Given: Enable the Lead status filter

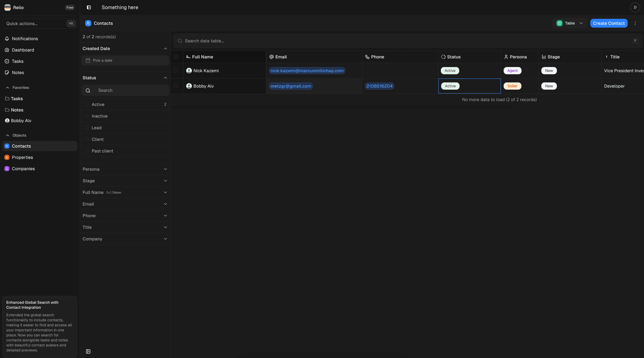Looking at the screenshot, I should 87,127.
